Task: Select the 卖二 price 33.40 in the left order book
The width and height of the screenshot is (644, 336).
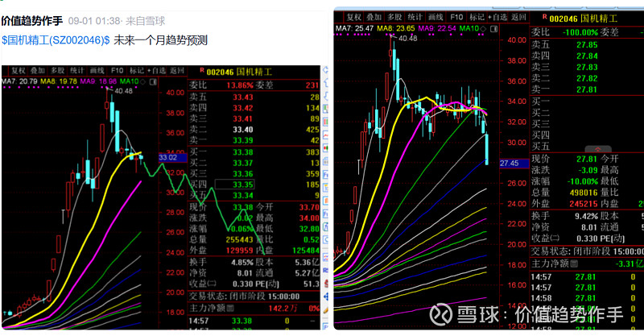Action: [243, 130]
